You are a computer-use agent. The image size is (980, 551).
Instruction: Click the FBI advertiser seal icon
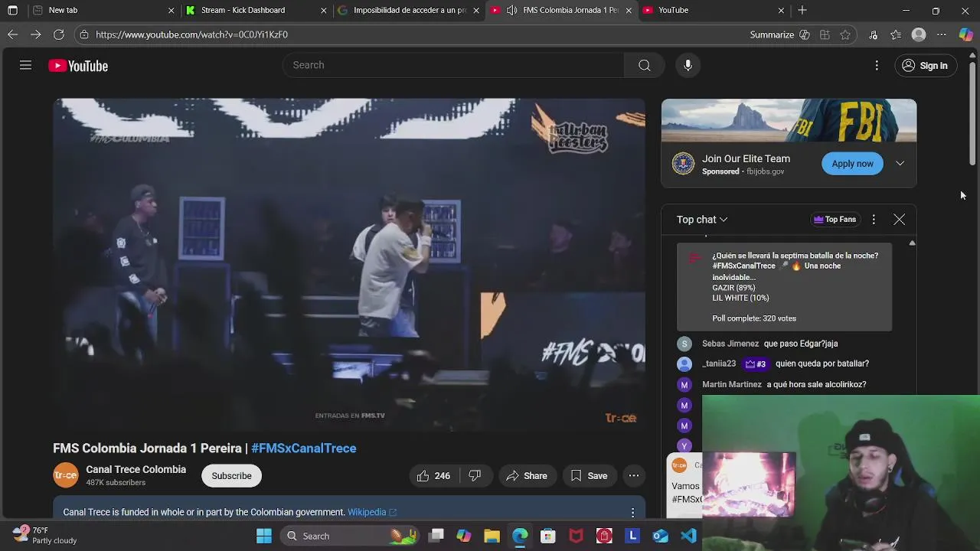tap(683, 164)
